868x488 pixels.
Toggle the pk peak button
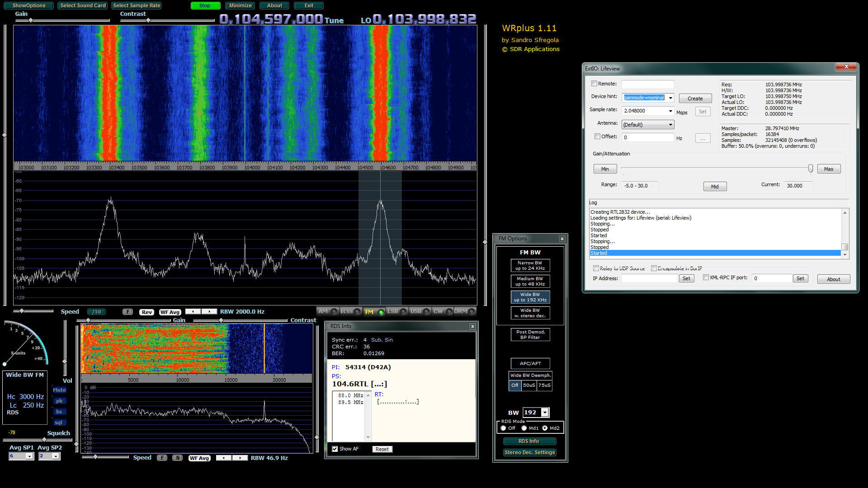(59, 401)
